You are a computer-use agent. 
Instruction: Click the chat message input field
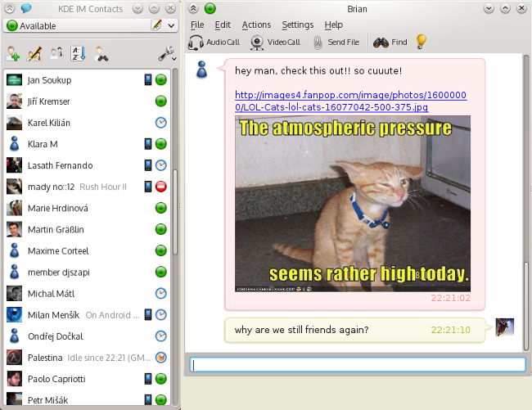[x=358, y=365]
